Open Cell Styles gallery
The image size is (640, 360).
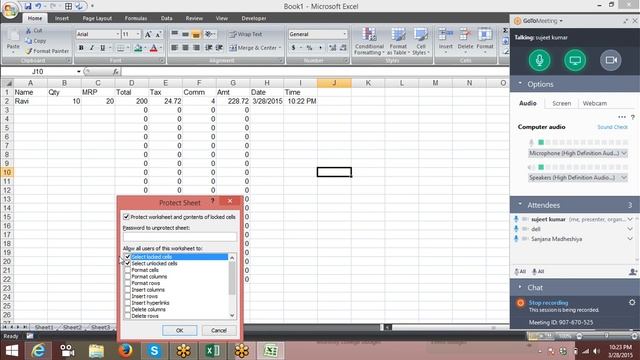coord(420,41)
